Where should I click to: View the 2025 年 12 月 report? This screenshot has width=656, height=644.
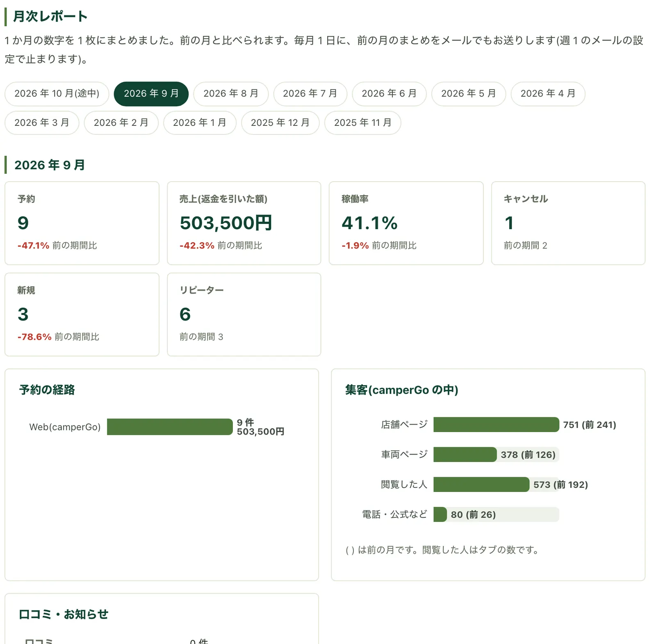[x=280, y=123]
